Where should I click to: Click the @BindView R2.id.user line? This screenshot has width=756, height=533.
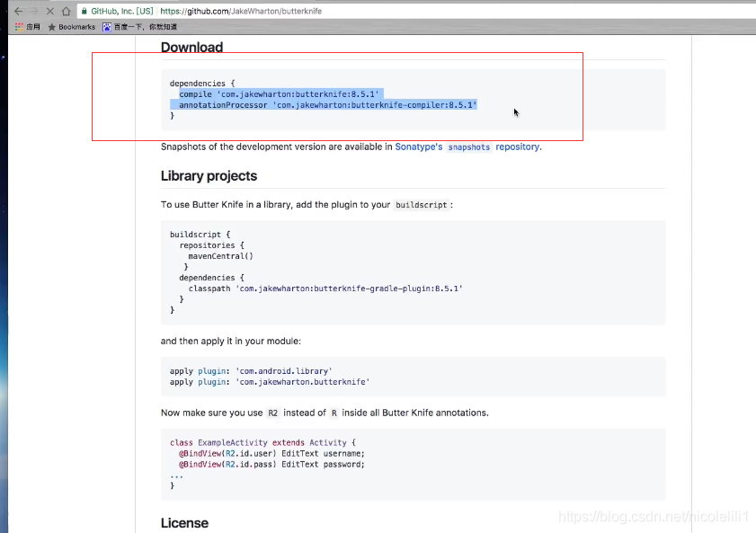[x=272, y=454]
